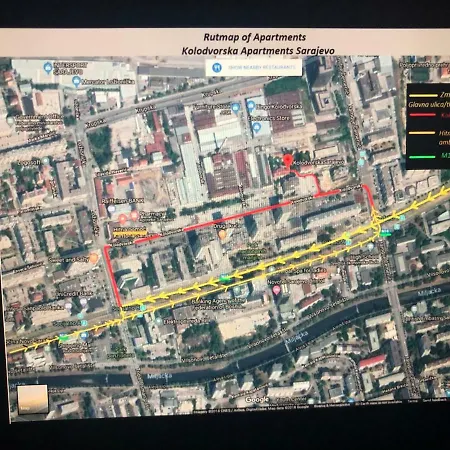Click the orange café marker on the left side
Viewport: 450px width, 450px height.
(x=94, y=258)
